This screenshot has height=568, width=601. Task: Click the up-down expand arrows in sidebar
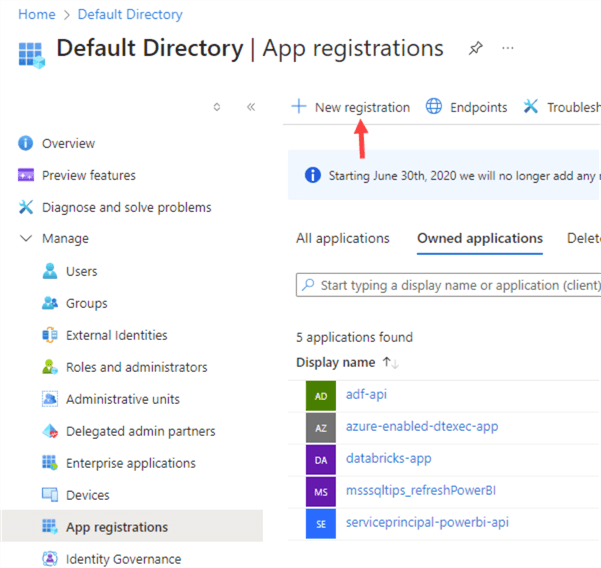click(217, 107)
